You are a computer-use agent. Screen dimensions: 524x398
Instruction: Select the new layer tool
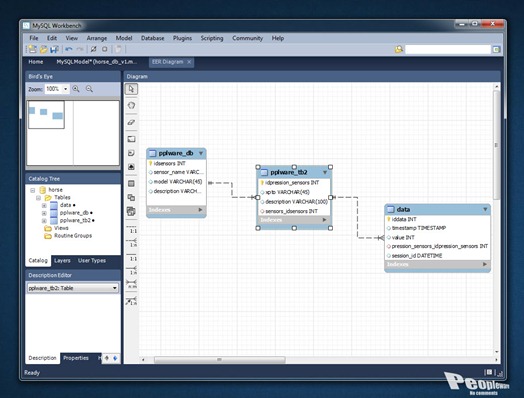131,139
